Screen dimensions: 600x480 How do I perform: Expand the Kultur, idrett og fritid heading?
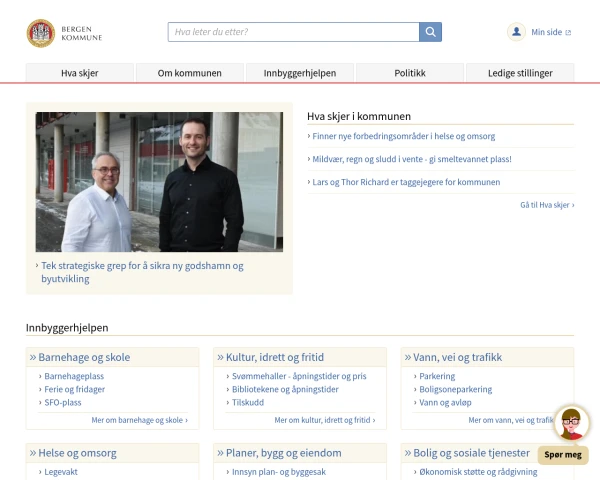pos(275,357)
